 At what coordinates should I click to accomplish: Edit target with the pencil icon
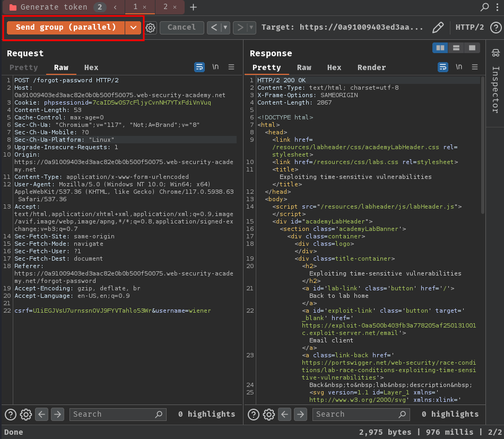click(438, 27)
